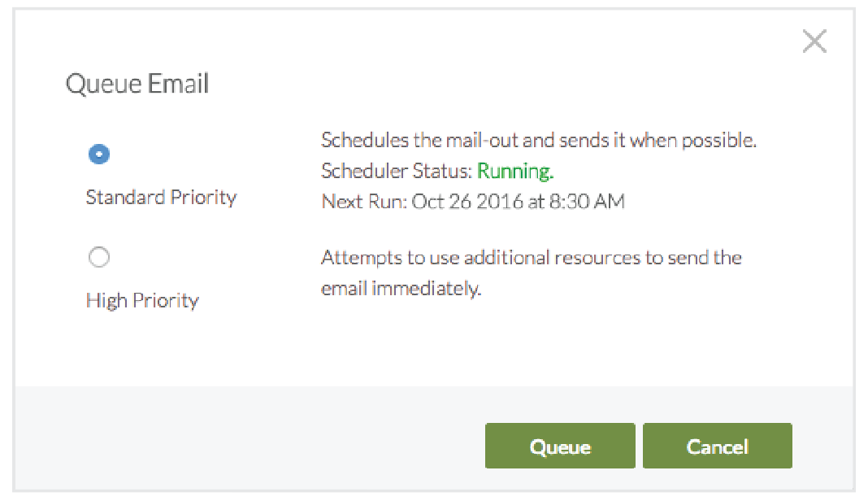Viewport: 868px width, 501px height.
Task: Click the Standard Priority label text
Action: click(x=161, y=198)
